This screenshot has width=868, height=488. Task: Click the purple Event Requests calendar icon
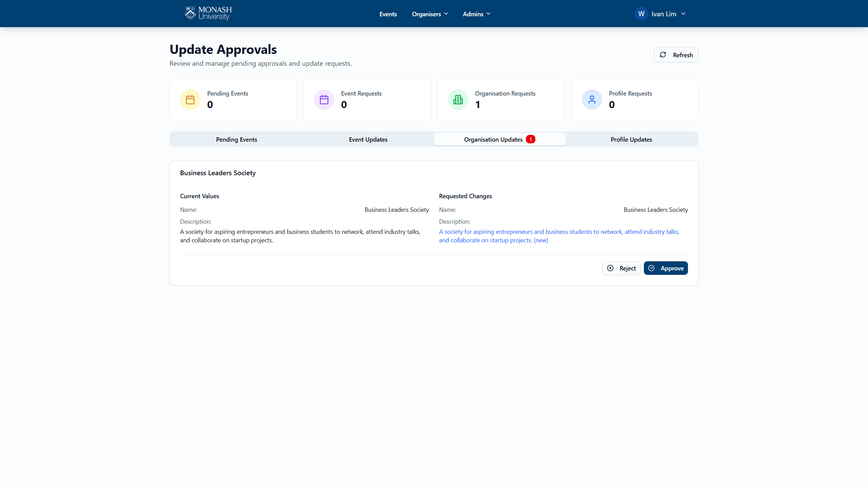coord(324,100)
